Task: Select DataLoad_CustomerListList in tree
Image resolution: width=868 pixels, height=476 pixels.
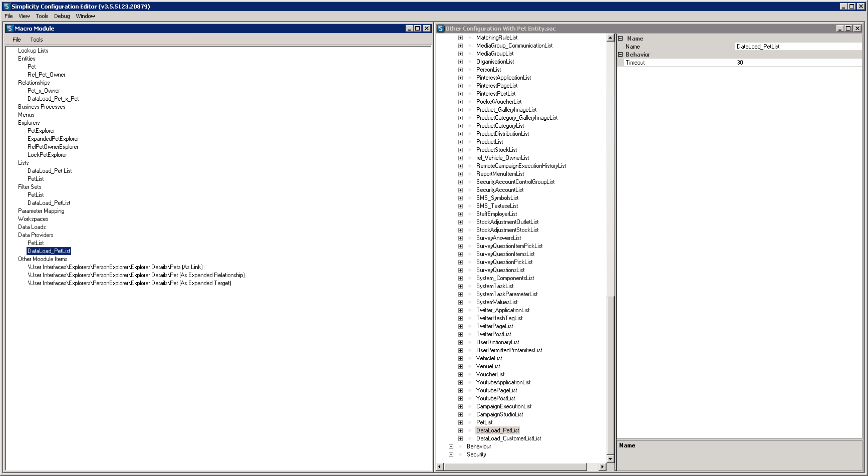Action: 508,438
